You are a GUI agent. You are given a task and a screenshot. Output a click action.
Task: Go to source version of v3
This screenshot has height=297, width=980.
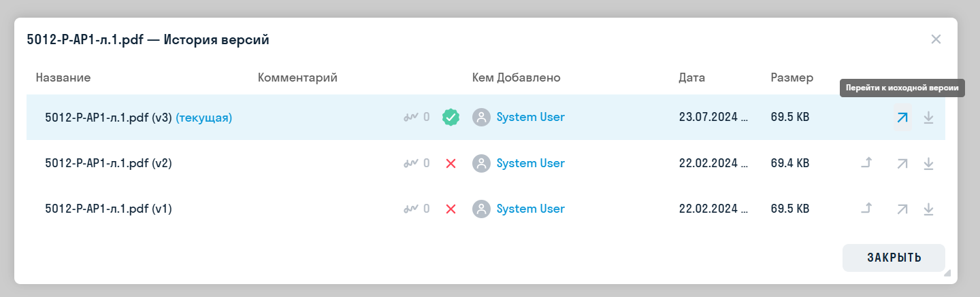coord(902,118)
